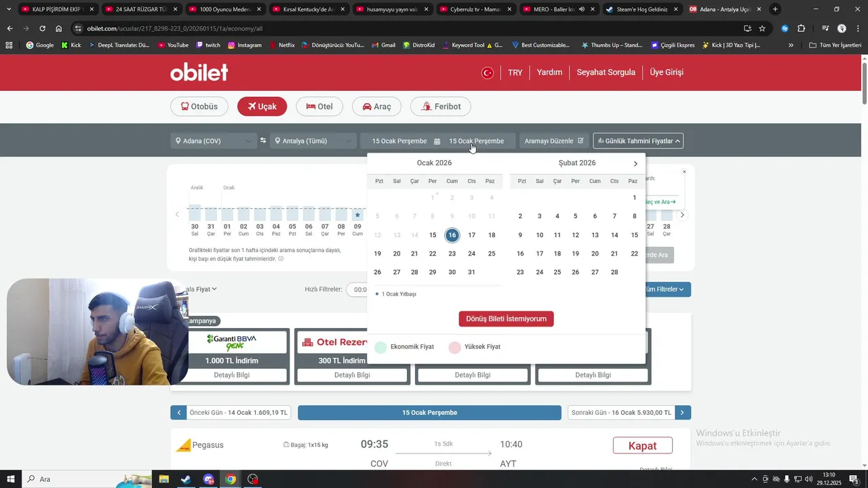Click Ekonomik Fiyat green swatch
This screenshot has height=488, width=868.
pos(380,347)
